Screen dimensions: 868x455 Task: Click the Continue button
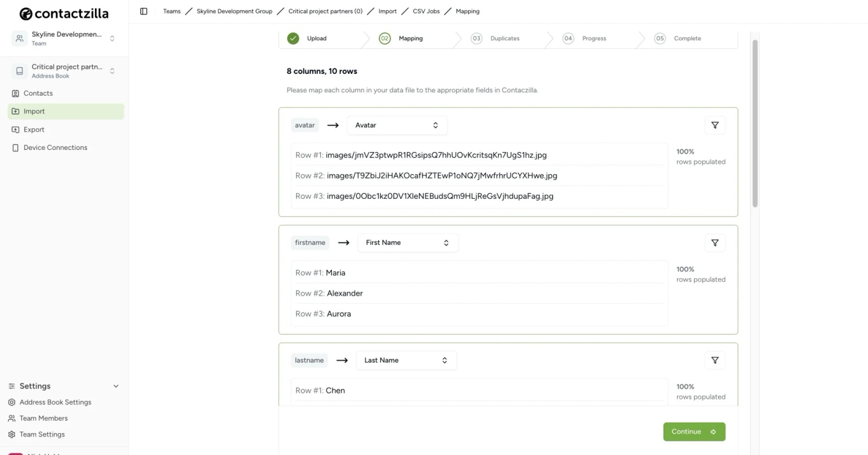694,432
